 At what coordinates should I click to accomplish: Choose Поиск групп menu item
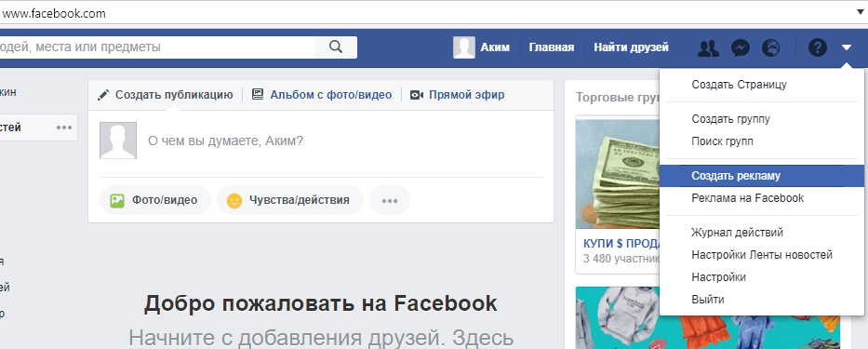click(762, 141)
